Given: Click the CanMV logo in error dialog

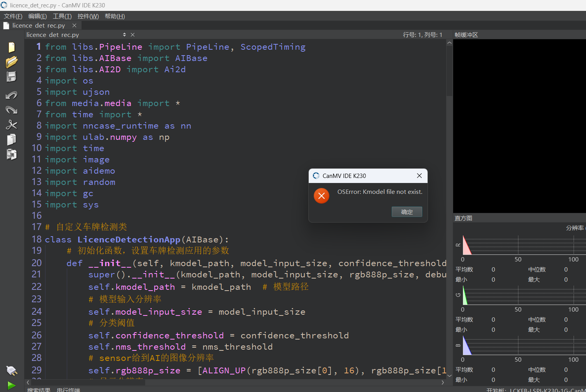Looking at the screenshot, I should (316, 176).
